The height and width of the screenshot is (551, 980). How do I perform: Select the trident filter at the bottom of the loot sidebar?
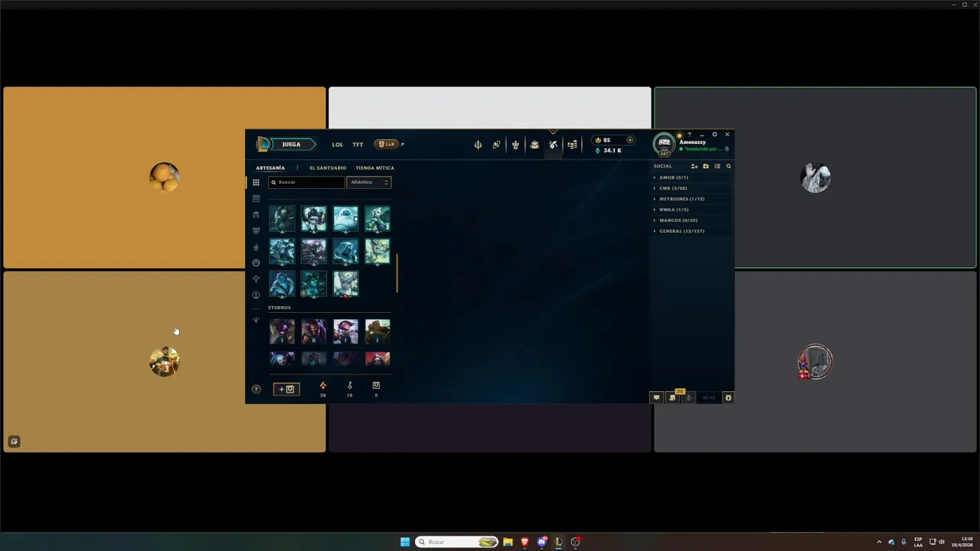[x=256, y=320]
